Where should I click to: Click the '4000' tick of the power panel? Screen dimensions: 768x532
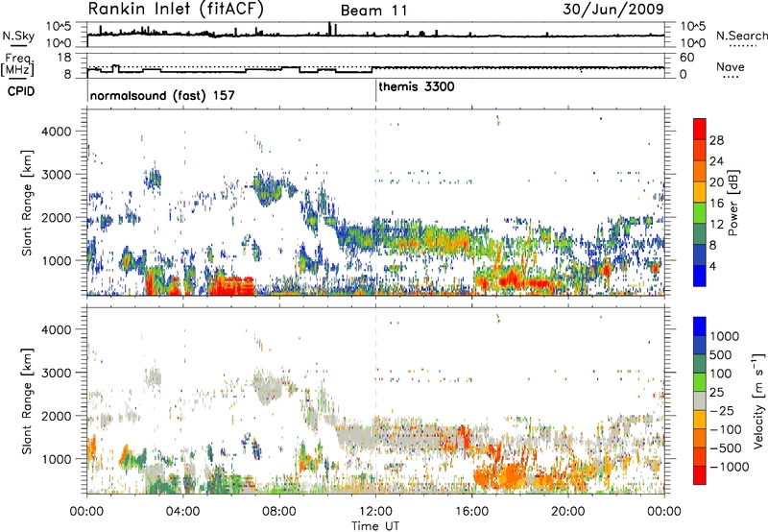coord(59,132)
